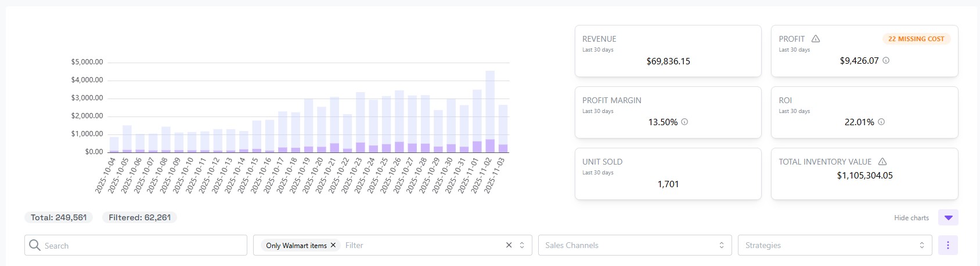Collapse charts with purple arrow button
The height and width of the screenshot is (266, 980).
[948, 217]
